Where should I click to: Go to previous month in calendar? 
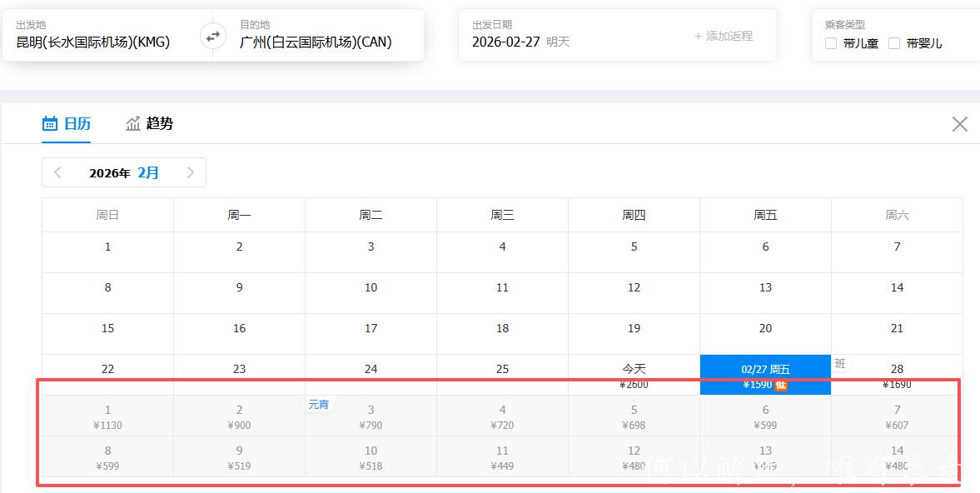[x=57, y=172]
